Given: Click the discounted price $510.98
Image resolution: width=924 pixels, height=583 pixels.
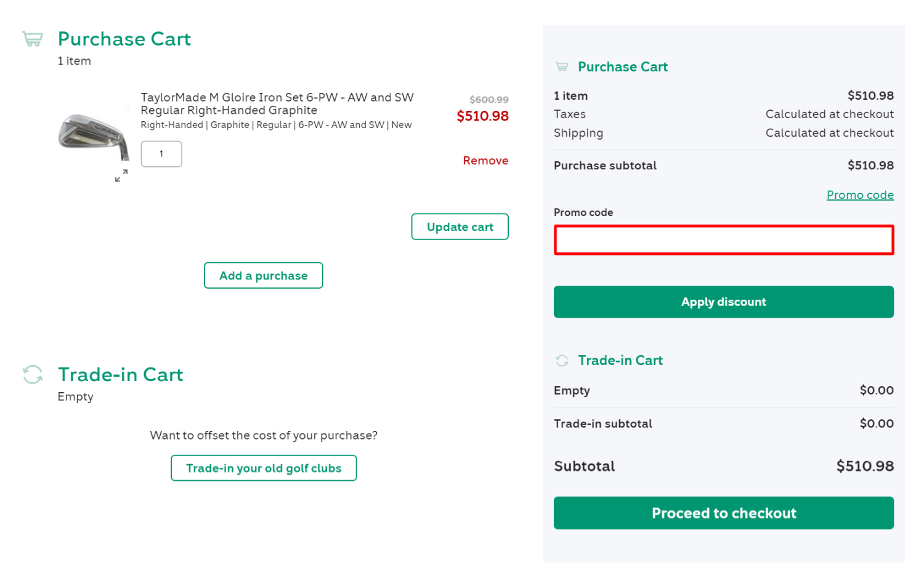Looking at the screenshot, I should (x=482, y=116).
